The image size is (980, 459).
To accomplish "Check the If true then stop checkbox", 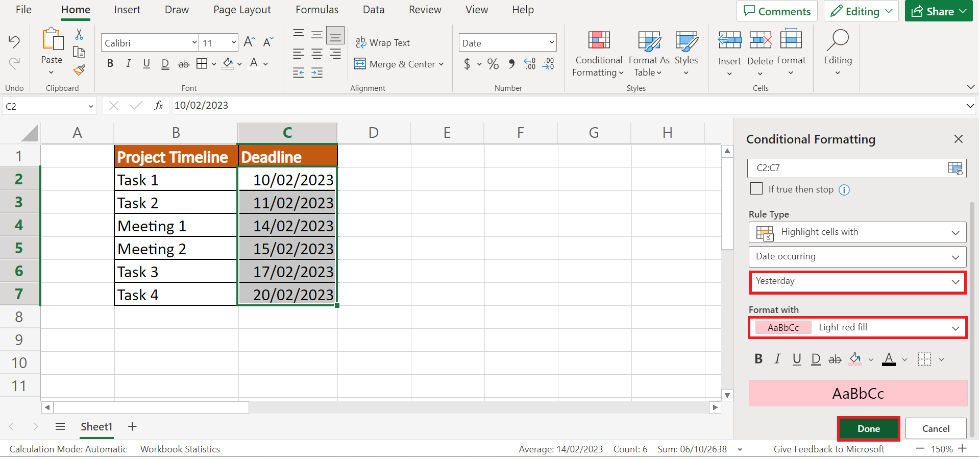I will point(756,189).
